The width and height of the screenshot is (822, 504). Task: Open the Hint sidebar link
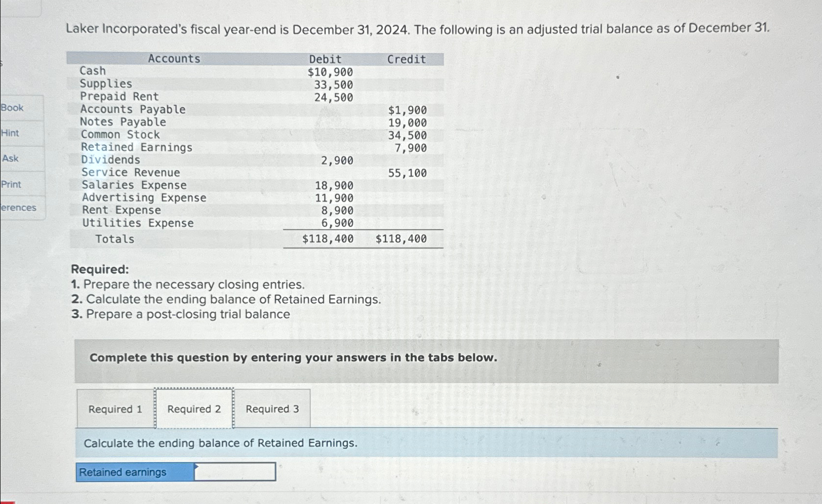pyautogui.click(x=10, y=133)
